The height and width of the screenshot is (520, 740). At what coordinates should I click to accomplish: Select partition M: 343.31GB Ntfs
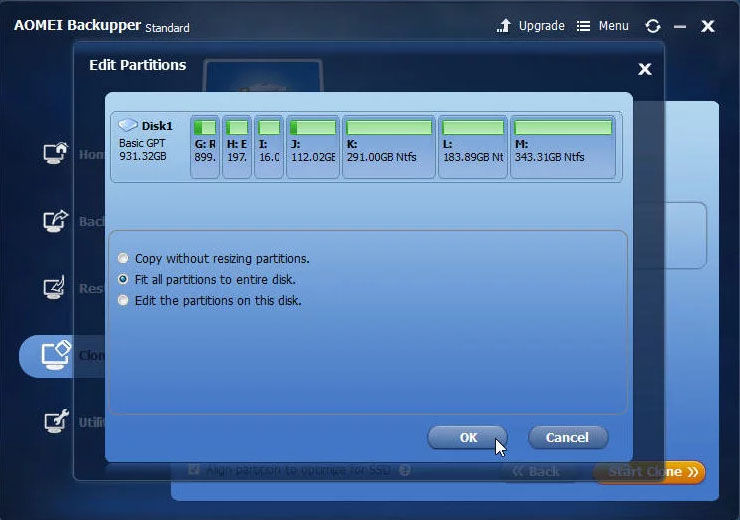[x=563, y=147]
